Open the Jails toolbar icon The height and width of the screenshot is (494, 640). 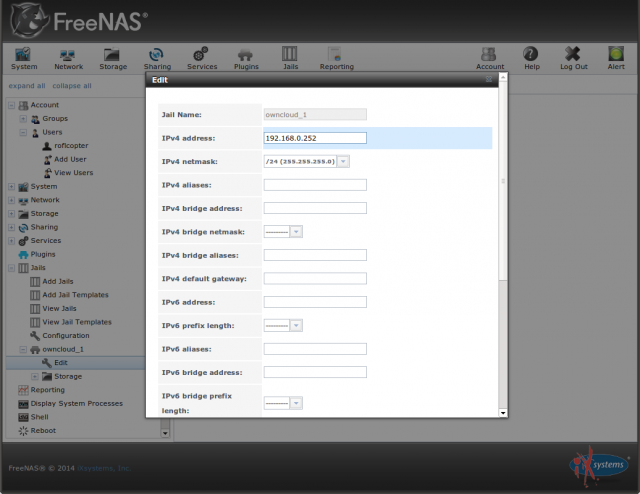[x=290, y=58]
